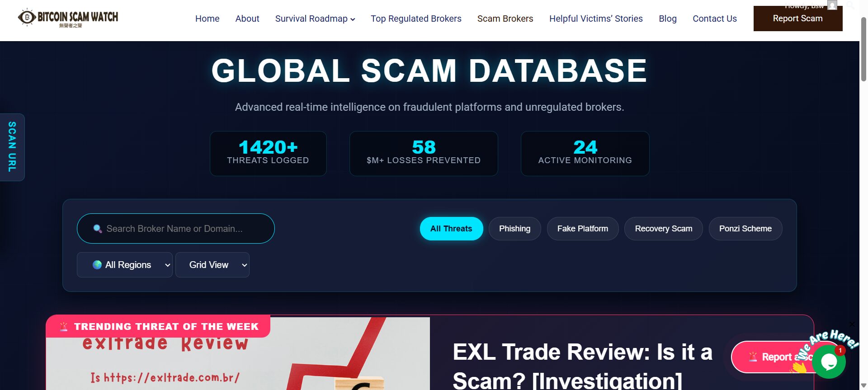Open Top Regulated Brokers
The image size is (868, 390).
(x=416, y=19)
